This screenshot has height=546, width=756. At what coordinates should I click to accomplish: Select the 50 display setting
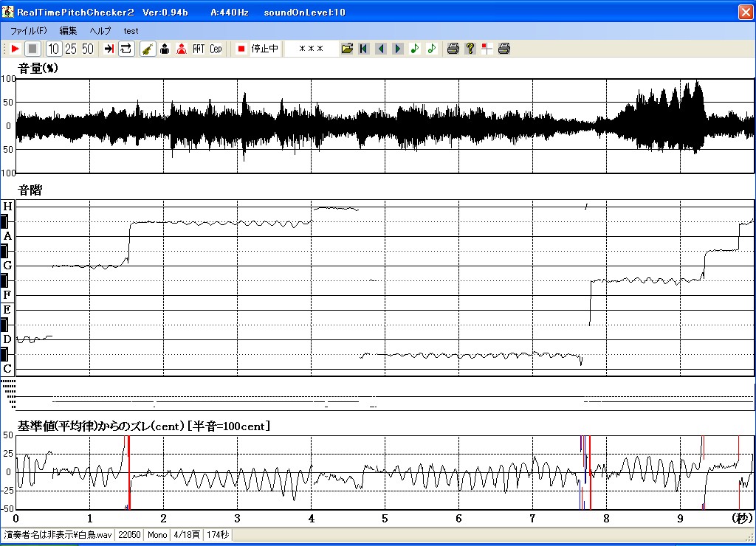(x=88, y=49)
